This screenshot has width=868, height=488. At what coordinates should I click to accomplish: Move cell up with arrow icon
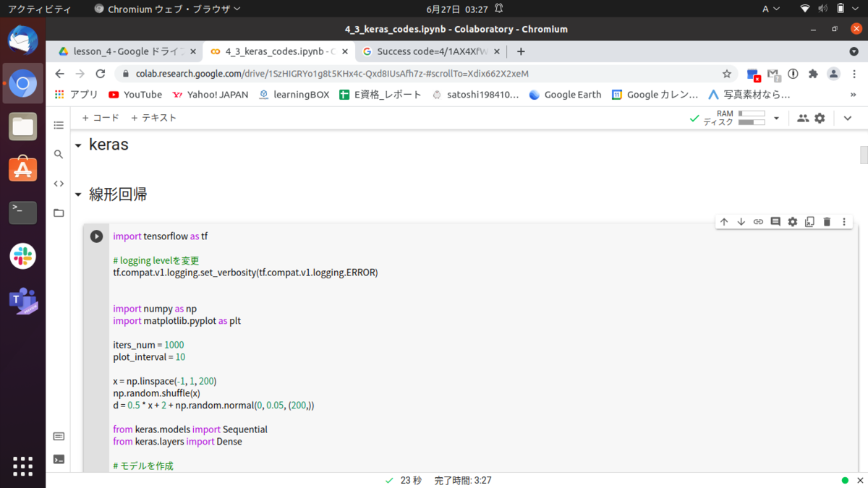(724, 222)
